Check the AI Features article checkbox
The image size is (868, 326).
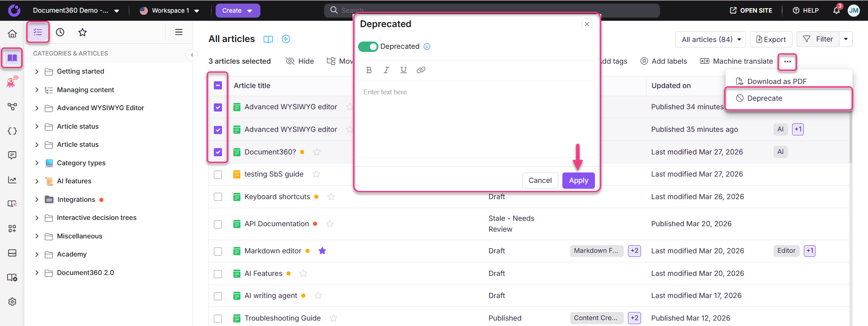[218, 274]
